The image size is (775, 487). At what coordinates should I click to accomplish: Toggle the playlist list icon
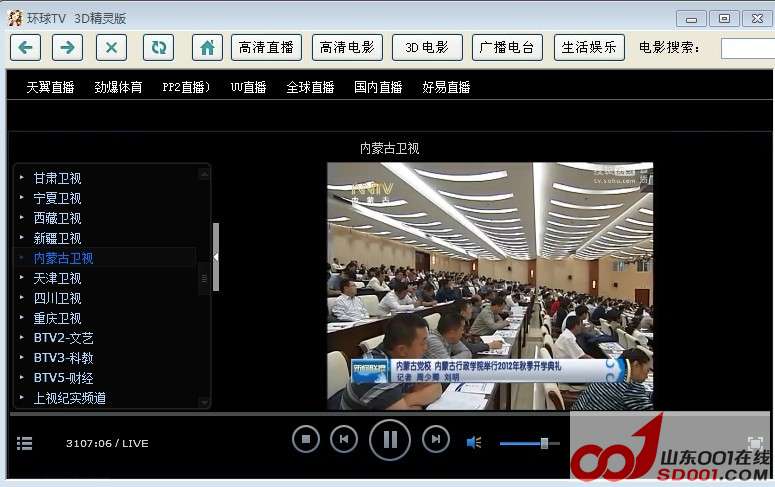pos(24,443)
